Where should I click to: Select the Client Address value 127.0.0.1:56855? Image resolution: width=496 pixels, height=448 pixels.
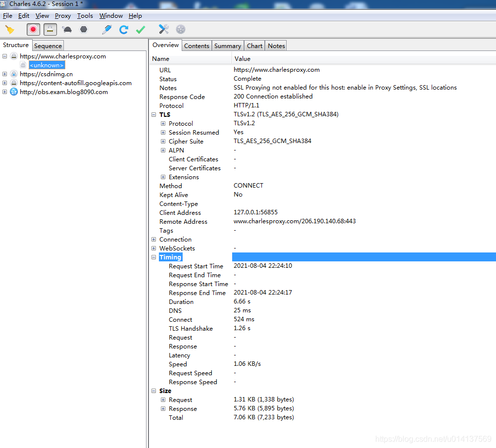[255, 212]
